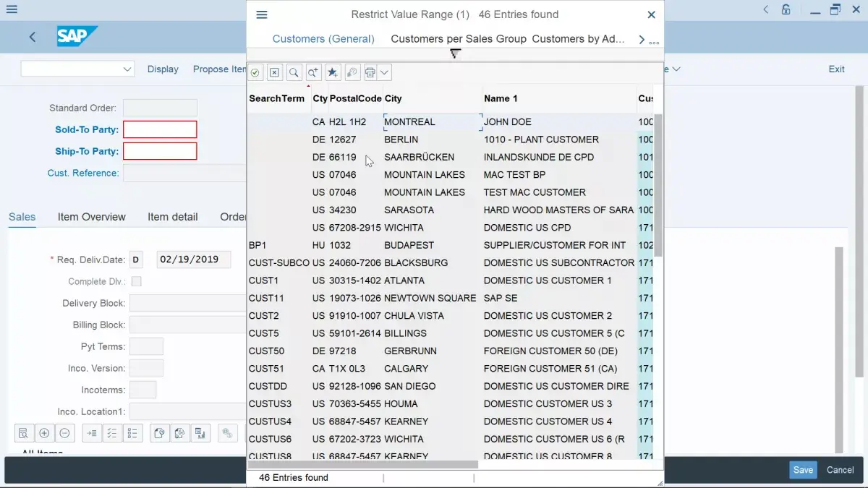Click the add item plus icon
The height and width of the screenshot is (488, 868).
(44, 433)
